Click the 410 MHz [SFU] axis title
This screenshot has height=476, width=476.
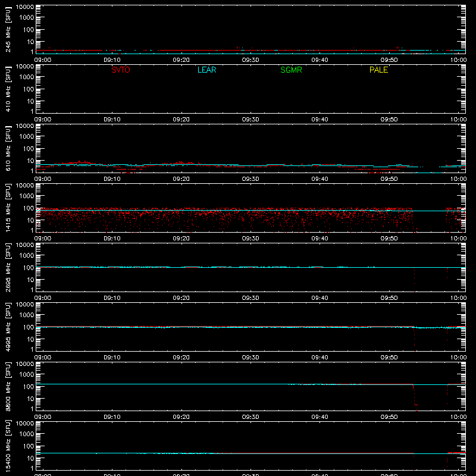(8, 89)
